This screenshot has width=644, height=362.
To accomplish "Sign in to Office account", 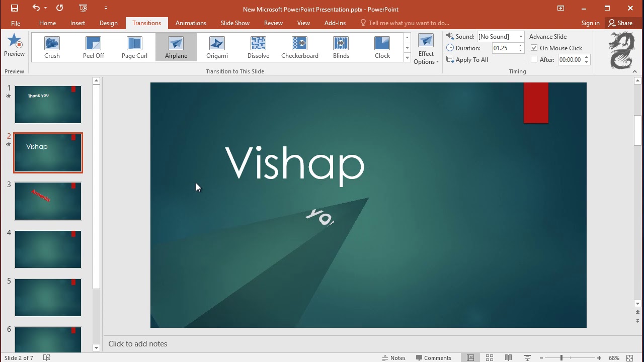I will coord(590,23).
